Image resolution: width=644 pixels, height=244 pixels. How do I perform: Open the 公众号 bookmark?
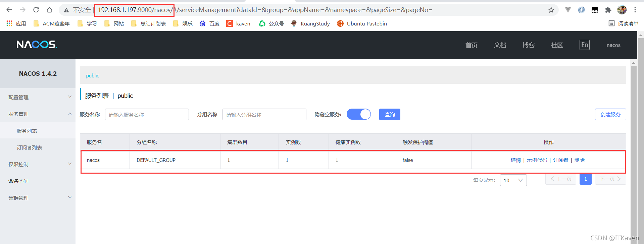pos(271,23)
